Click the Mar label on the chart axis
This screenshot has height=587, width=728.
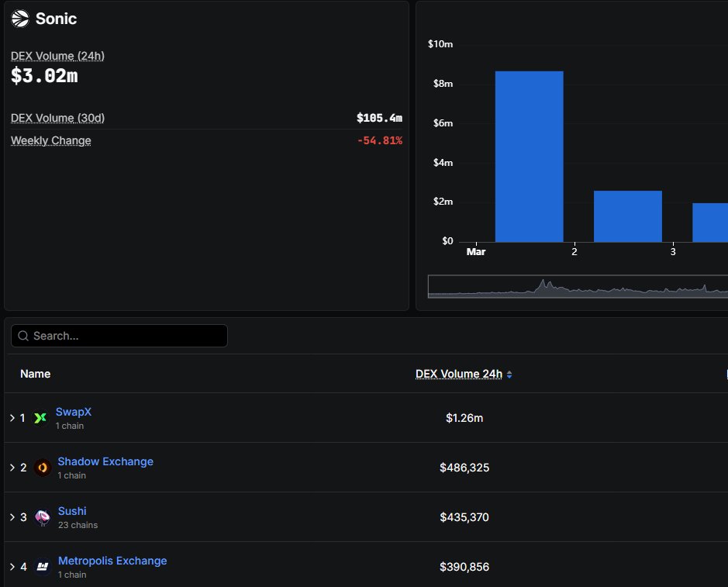pyautogui.click(x=476, y=252)
